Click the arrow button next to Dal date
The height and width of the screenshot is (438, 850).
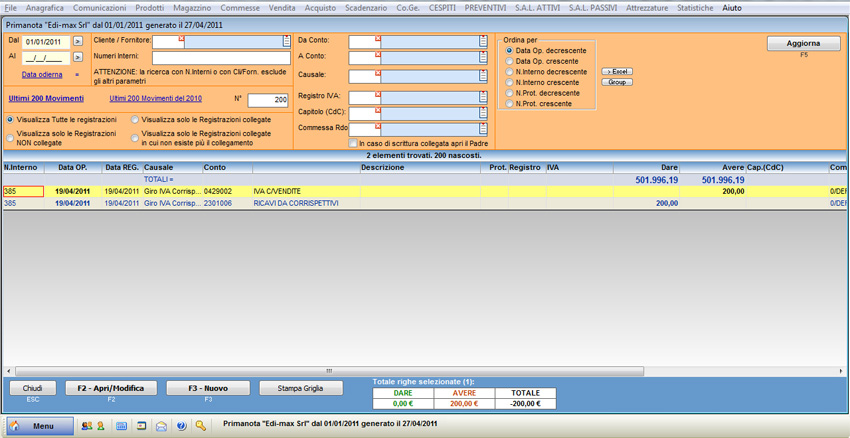click(78, 42)
